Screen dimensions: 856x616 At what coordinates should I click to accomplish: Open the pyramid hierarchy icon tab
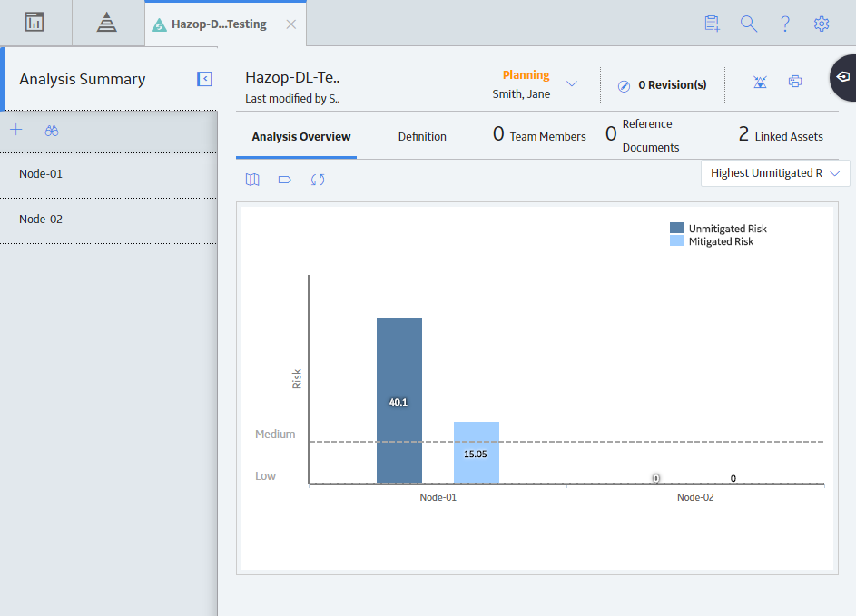[107, 23]
